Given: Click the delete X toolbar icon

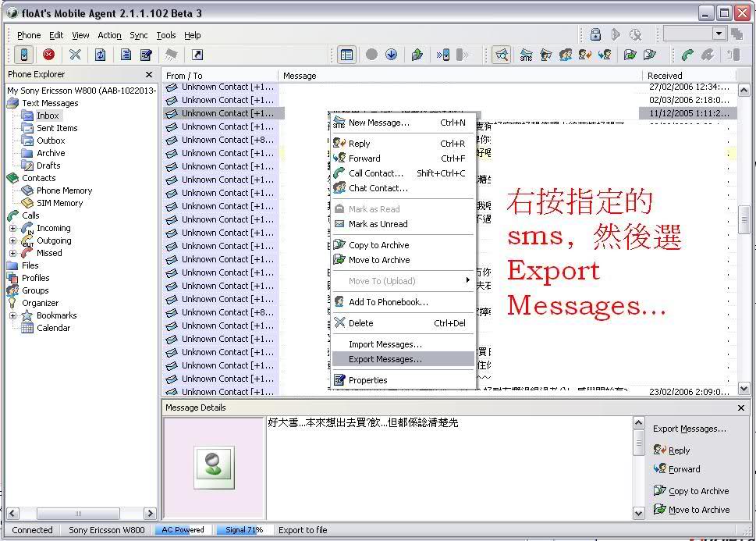Looking at the screenshot, I should point(75,55).
